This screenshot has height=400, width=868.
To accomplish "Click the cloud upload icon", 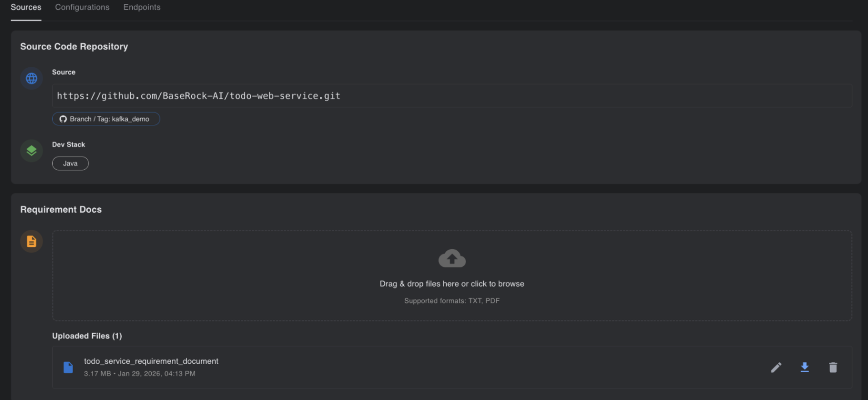I will coord(452,259).
